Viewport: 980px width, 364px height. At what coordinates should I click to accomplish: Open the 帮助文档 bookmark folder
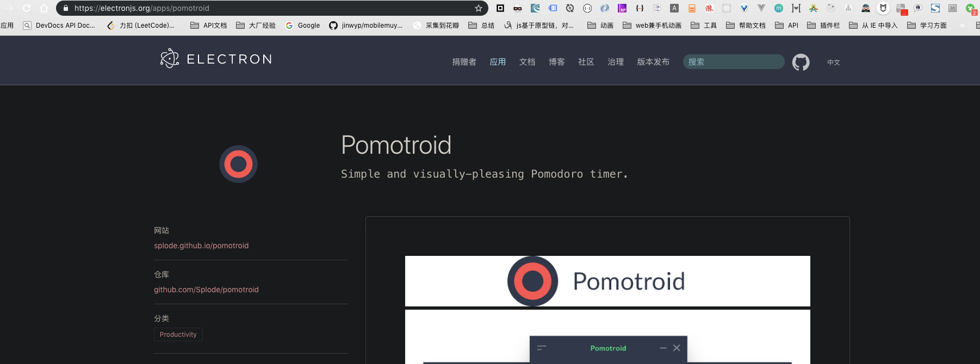click(746, 26)
